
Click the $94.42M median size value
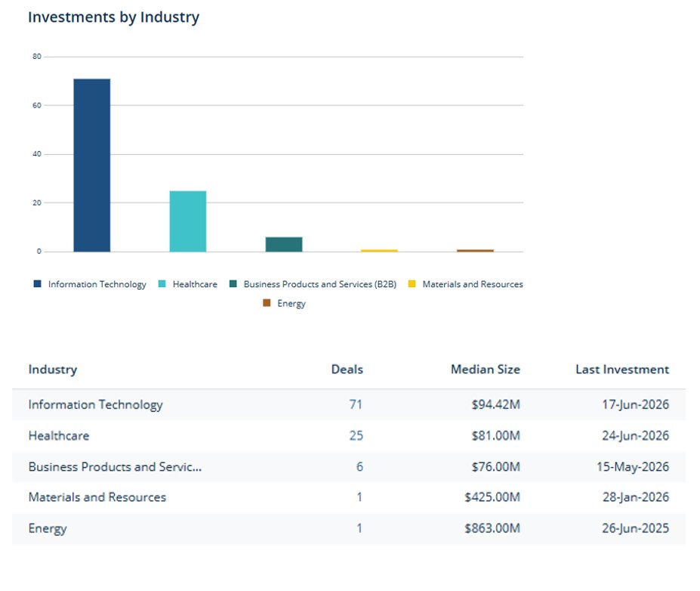point(496,404)
